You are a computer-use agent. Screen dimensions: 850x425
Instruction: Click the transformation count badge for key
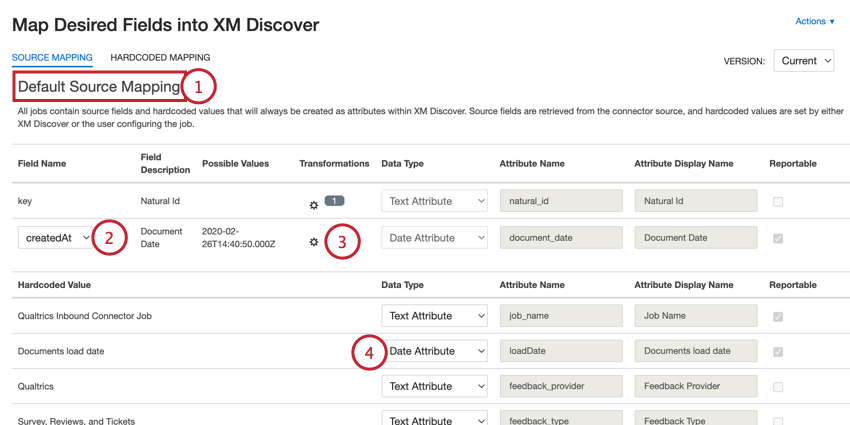tap(334, 201)
